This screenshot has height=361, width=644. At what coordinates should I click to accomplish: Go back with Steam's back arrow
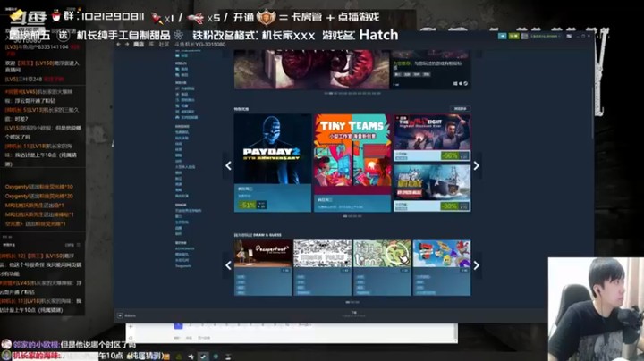118,45
